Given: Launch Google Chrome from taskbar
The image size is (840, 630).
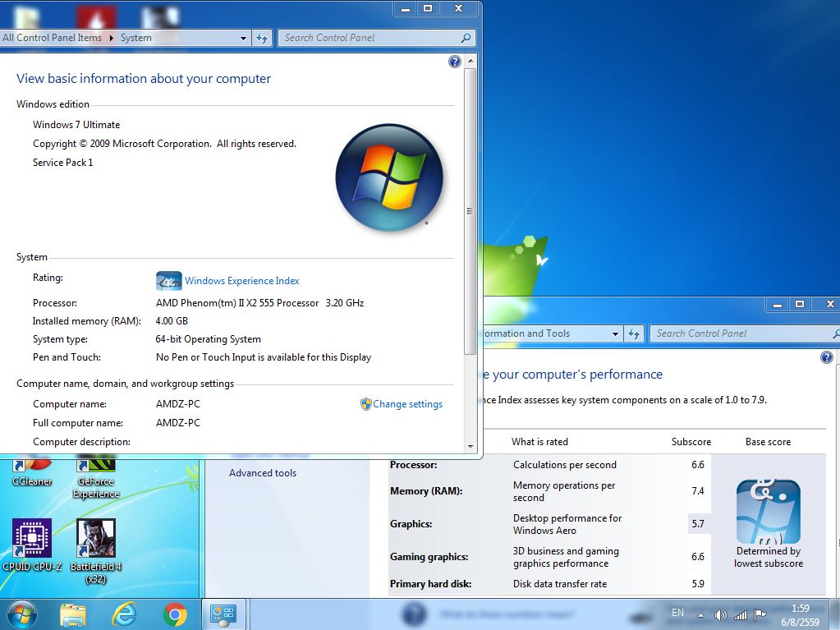Looking at the screenshot, I should 175,614.
